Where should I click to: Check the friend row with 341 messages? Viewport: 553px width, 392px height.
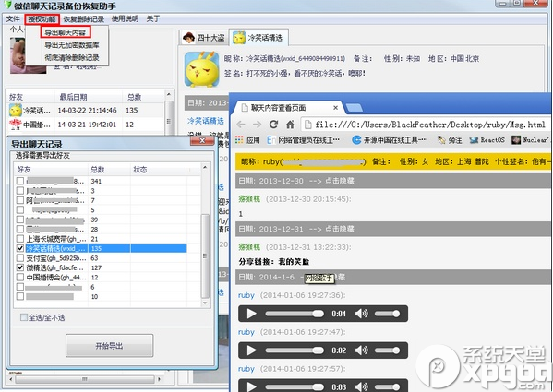(20, 181)
